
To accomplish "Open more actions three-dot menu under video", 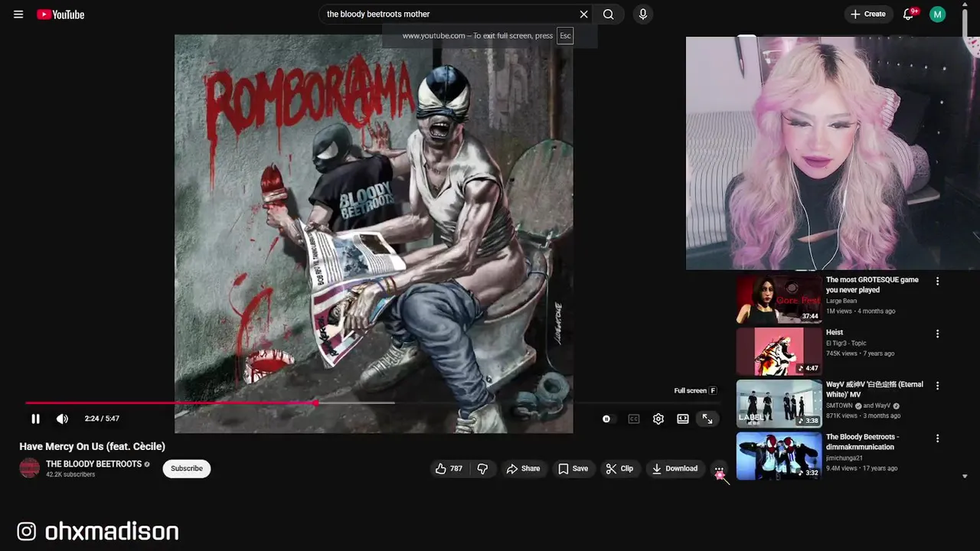I will [x=719, y=468].
